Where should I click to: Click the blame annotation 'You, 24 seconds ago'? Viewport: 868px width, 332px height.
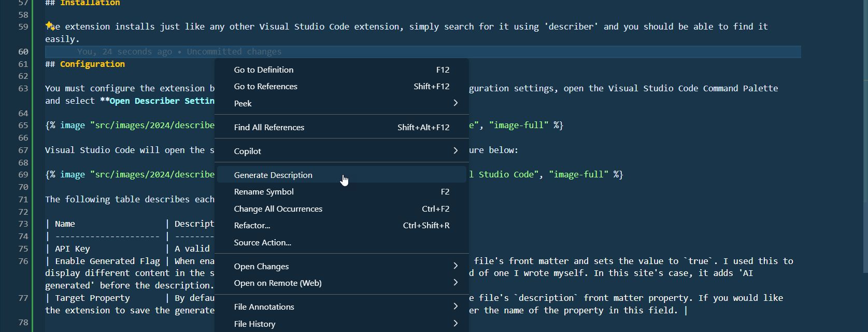coord(124,51)
